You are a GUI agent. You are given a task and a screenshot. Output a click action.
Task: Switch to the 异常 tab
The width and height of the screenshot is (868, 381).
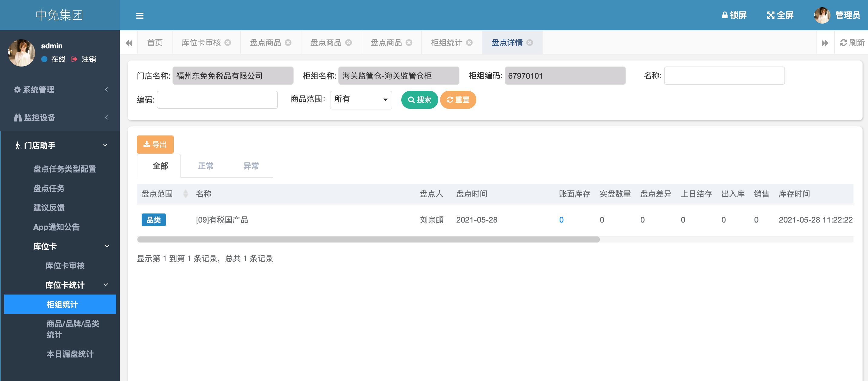251,166
